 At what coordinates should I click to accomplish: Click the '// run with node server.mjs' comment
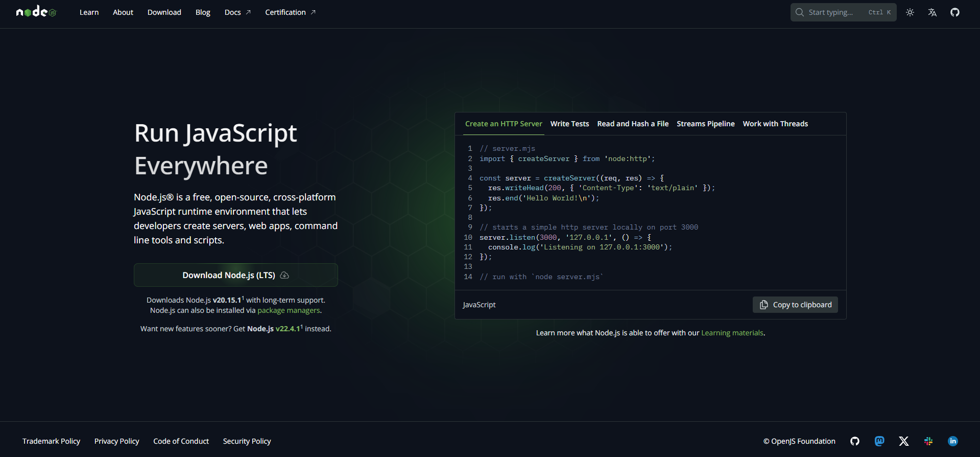pos(541,277)
